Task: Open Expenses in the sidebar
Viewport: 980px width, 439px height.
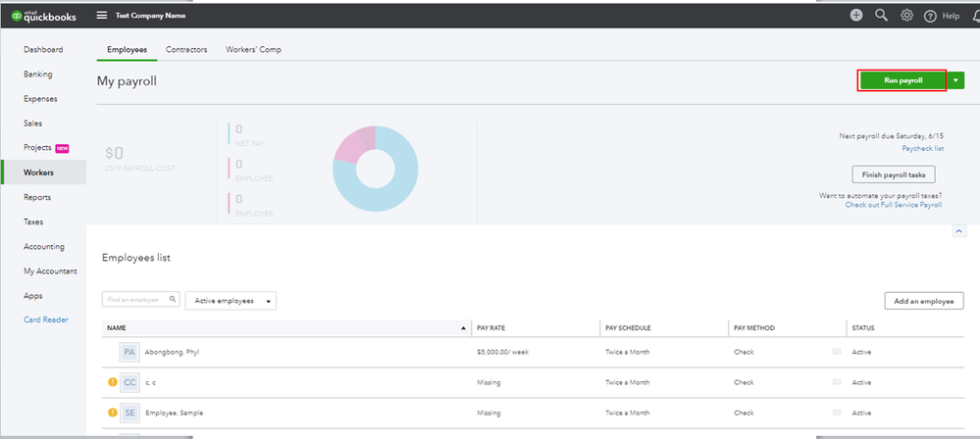Action: (40, 99)
